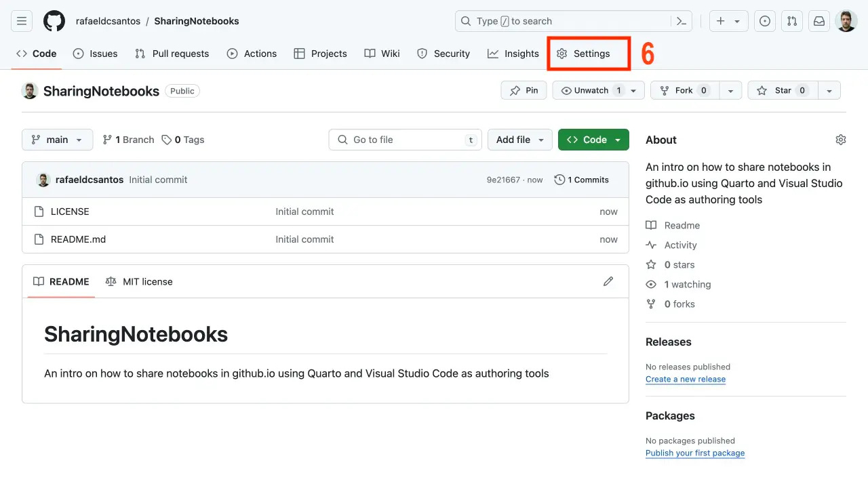Viewport: 868px width, 488px height.
Task: Pin the repository
Action: click(524, 90)
